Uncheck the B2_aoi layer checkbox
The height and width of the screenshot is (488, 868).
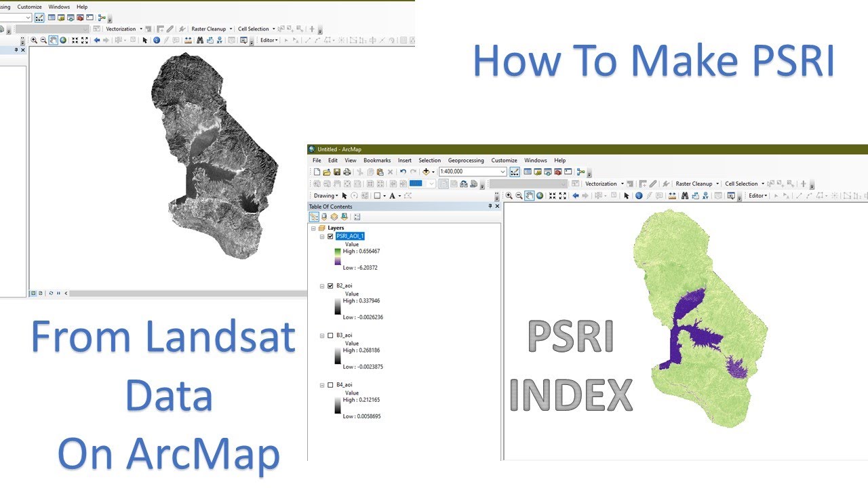pyautogui.click(x=330, y=286)
